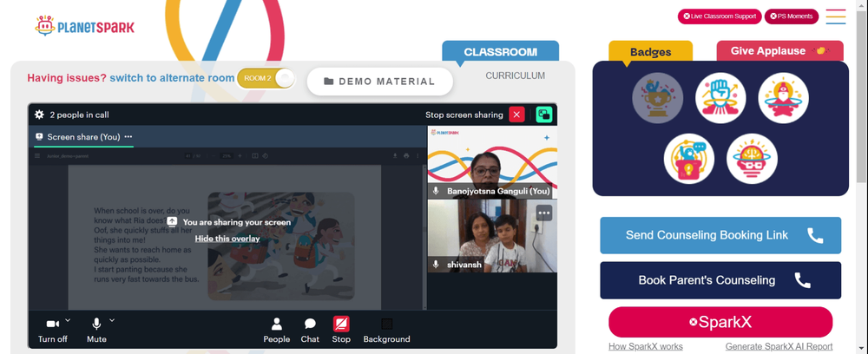Zoom out the shared PDF

coord(214,156)
